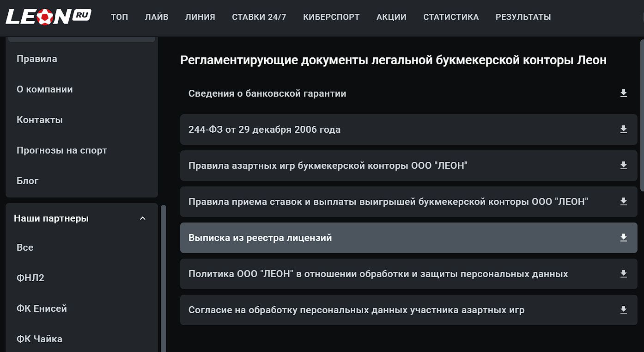
Task: Collapse the Наши партнеры section chevron
Action: click(x=143, y=218)
